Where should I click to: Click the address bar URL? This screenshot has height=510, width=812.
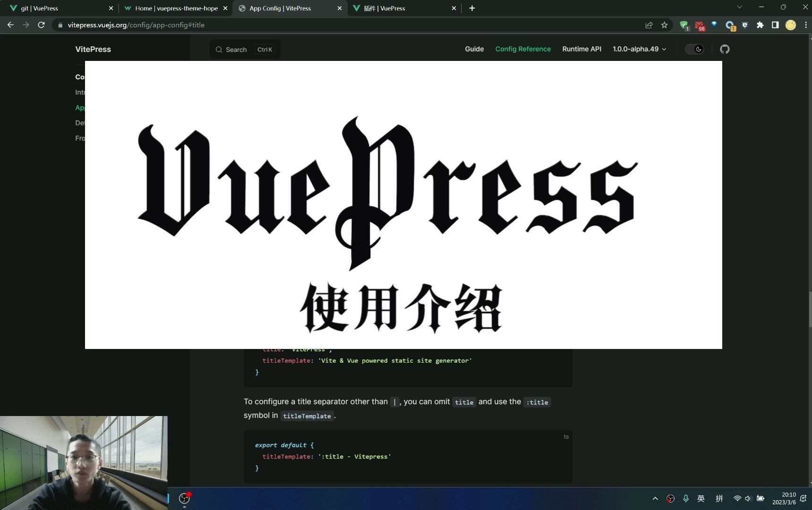tap(136, 25)
